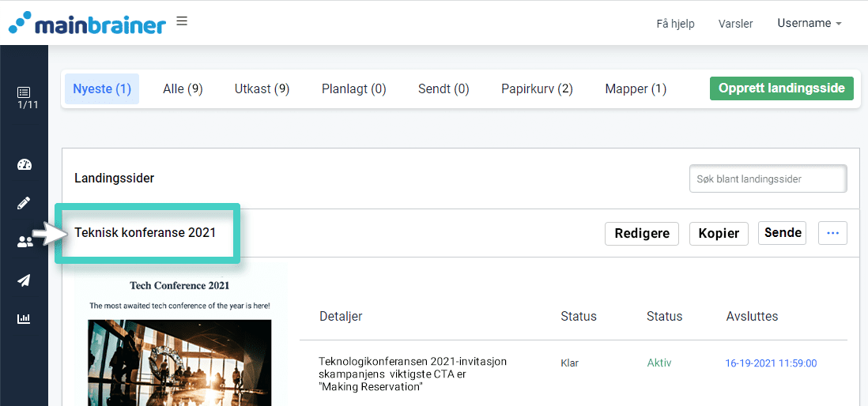Open the bar chart statistics icon
Image resolution: width=868 pixels, height=406 pixels.
click(x=25, y=319)
